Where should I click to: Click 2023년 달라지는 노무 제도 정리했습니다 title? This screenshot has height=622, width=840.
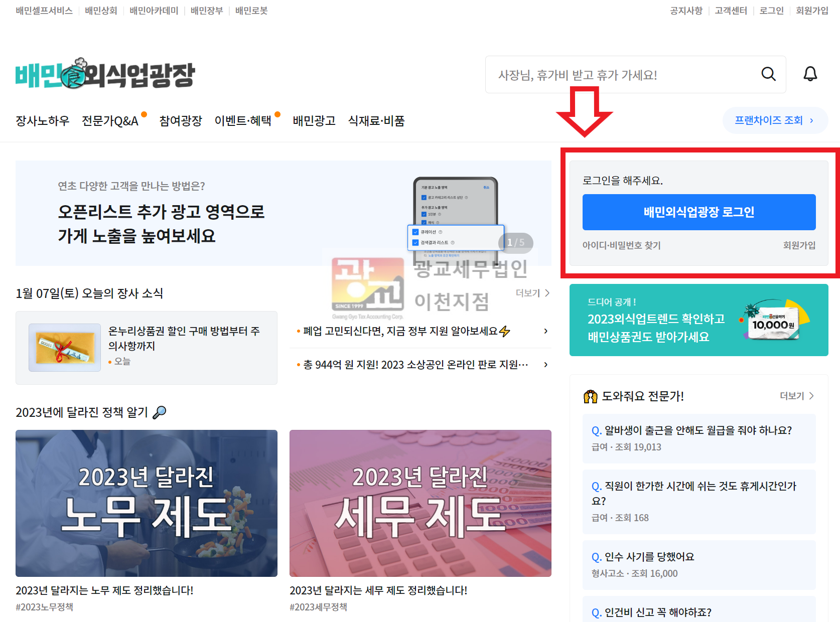[104, 590]
